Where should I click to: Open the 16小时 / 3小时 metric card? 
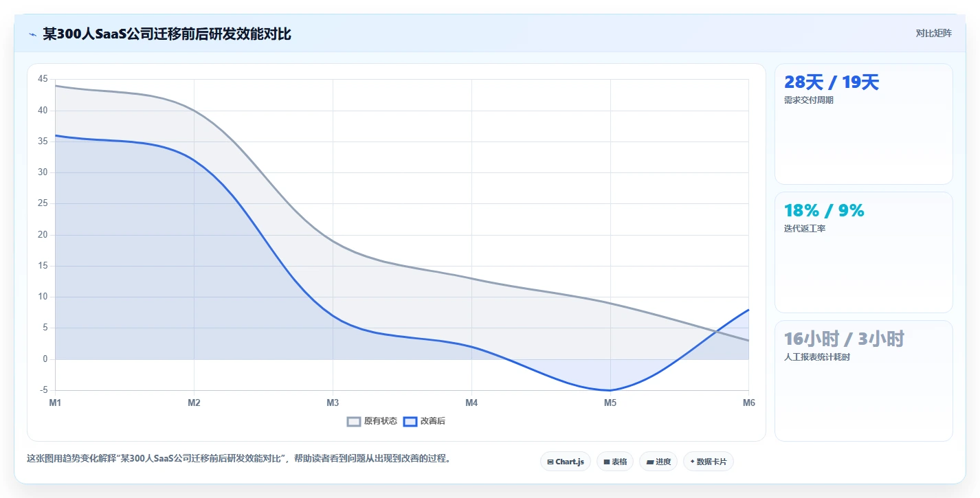pos(864,381)
